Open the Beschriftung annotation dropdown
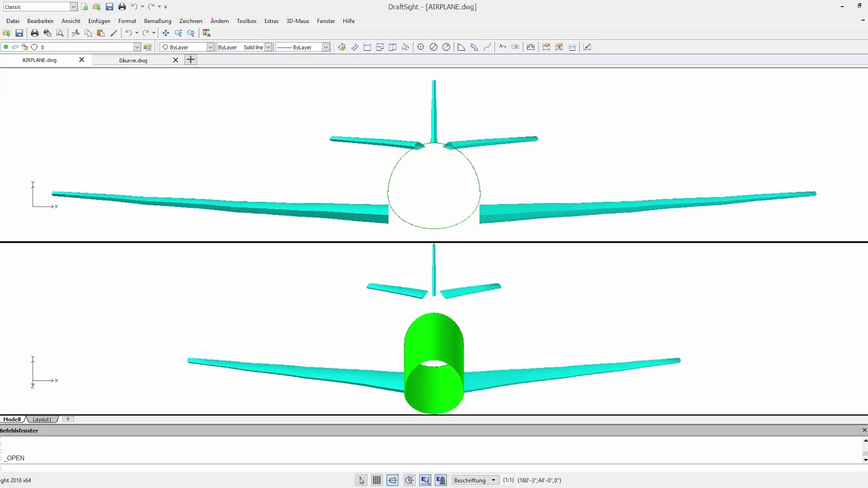 [x=475, y=480]
